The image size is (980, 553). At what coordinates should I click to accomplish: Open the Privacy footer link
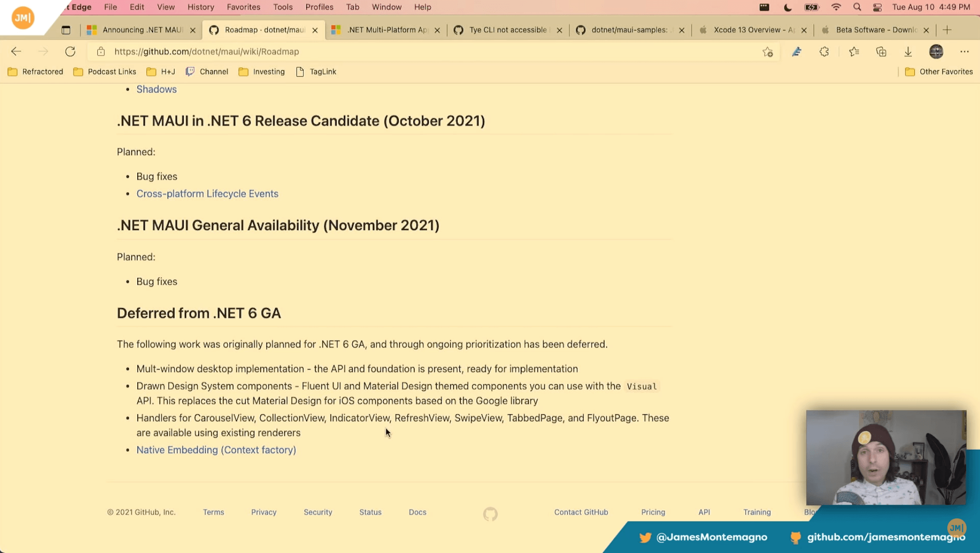pos(263,512)
